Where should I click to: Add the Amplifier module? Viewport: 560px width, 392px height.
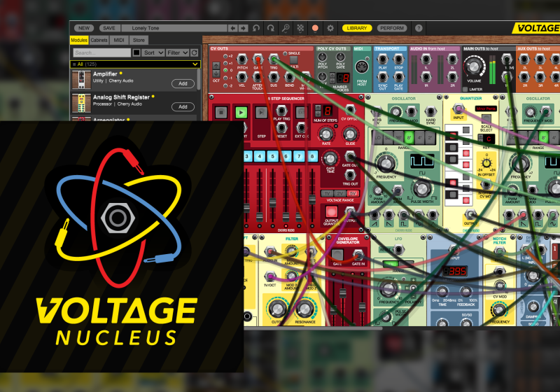(183, 83)
